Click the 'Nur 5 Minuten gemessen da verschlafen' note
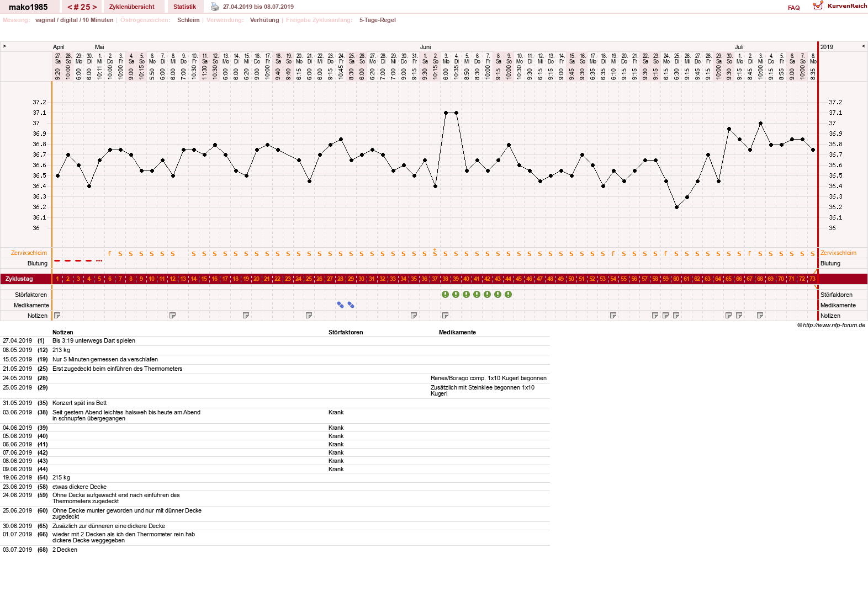The width and height of the screenshot is (868, 613). click(105, 359)
